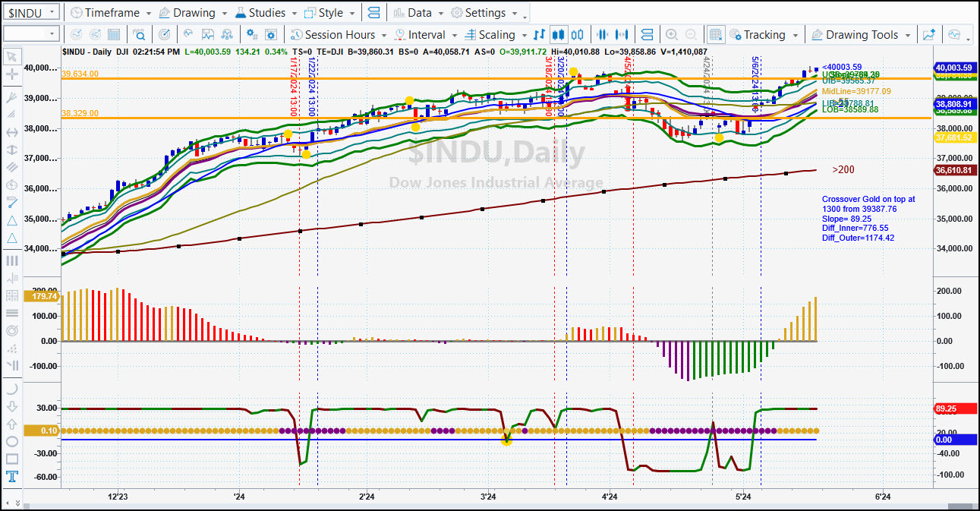This screenshot has height=511, width=980.
Task: Click the 38,329.00 horizontal level label
Action: 80,113
